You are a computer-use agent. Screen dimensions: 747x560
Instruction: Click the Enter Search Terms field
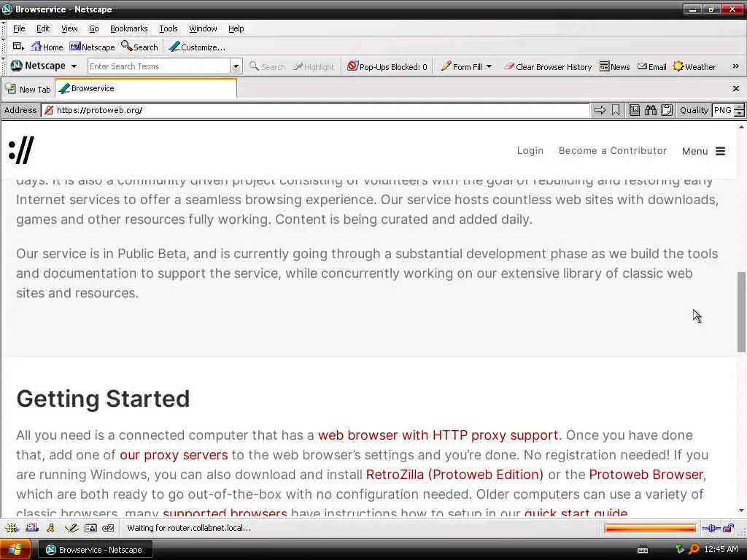coord(159,66)
